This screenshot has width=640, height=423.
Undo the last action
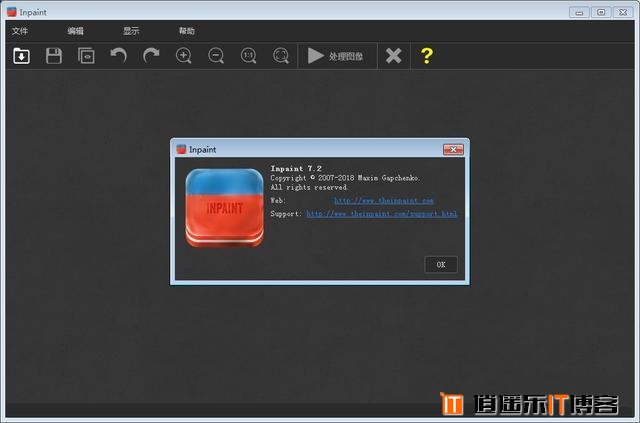click(118, 56)
